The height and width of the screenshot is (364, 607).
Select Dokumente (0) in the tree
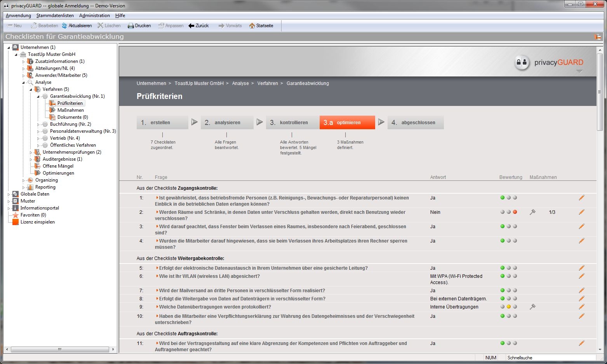[73, 117]
